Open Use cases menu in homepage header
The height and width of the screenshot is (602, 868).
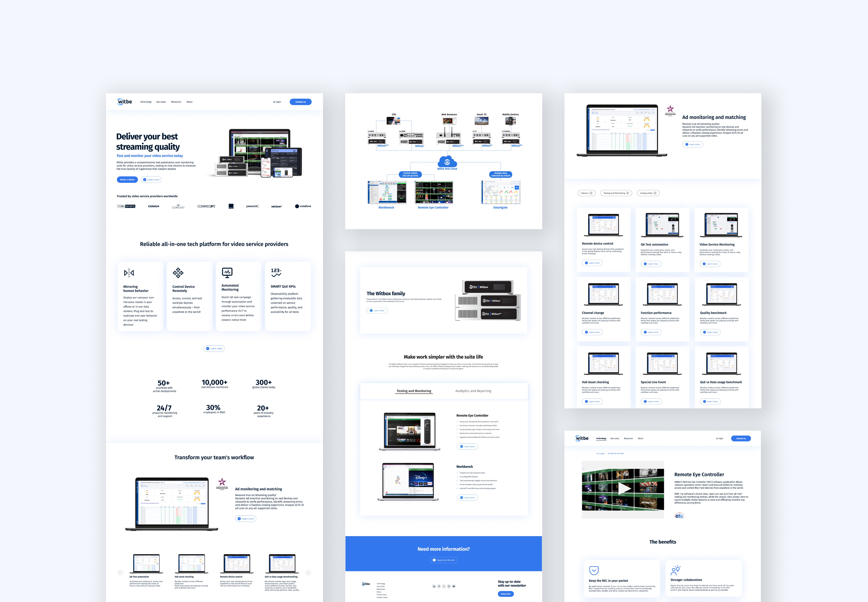[161, 102]
